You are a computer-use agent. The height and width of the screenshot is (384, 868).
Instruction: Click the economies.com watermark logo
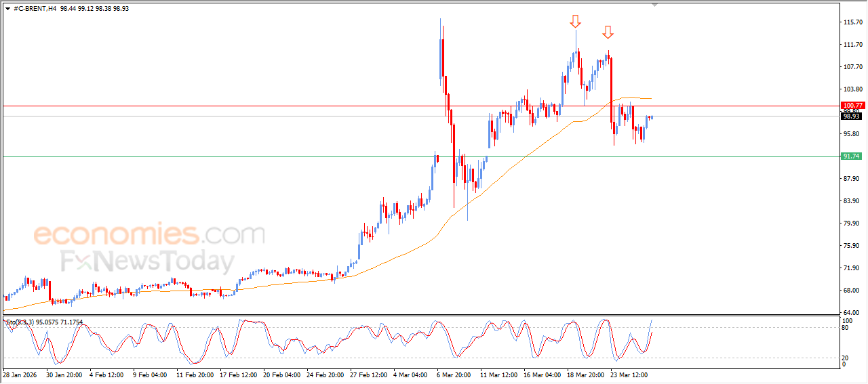[x=149, y=235]
